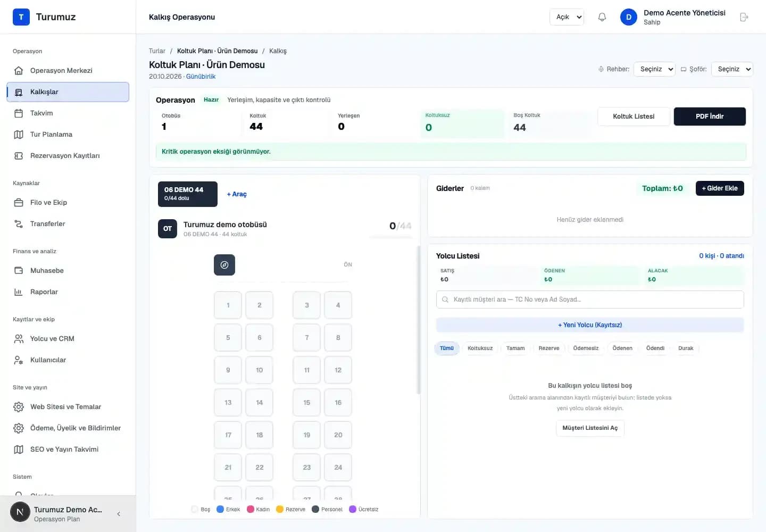Go to Turlar breadcrumb link
This screenshot has height=532, width=766.
157,51
